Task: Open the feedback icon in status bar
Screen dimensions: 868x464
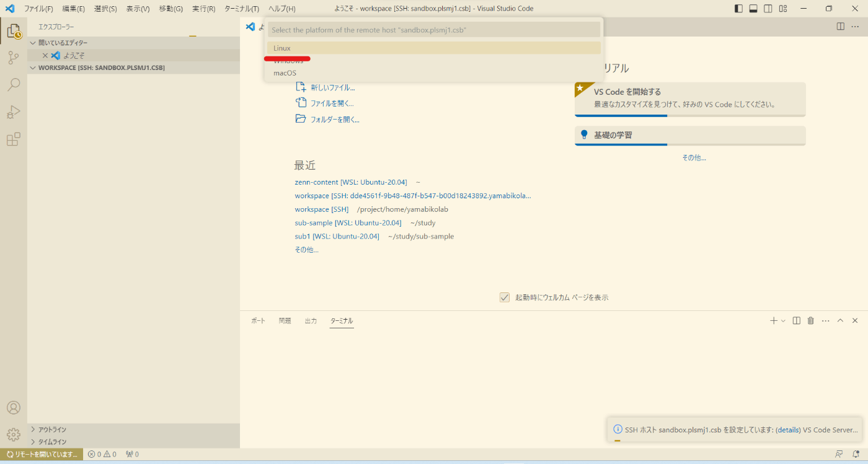Action: point(839,454)
